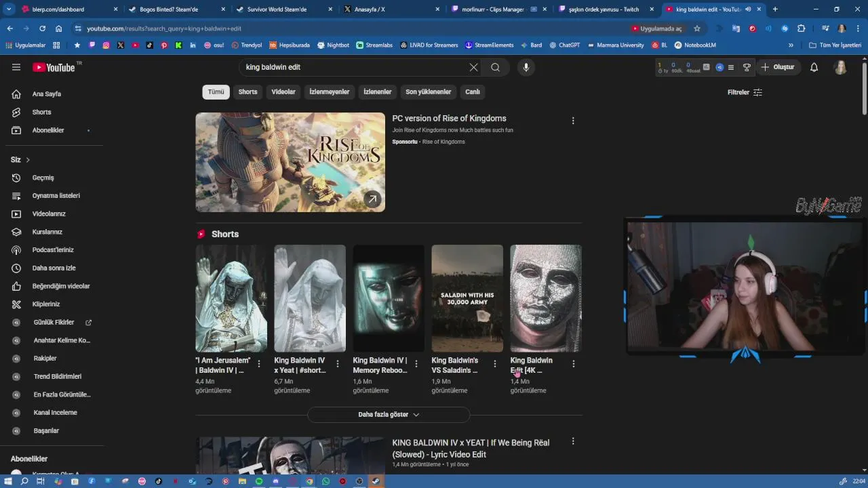Bookmark page with the star icon
868x488 pixels.
697,28
